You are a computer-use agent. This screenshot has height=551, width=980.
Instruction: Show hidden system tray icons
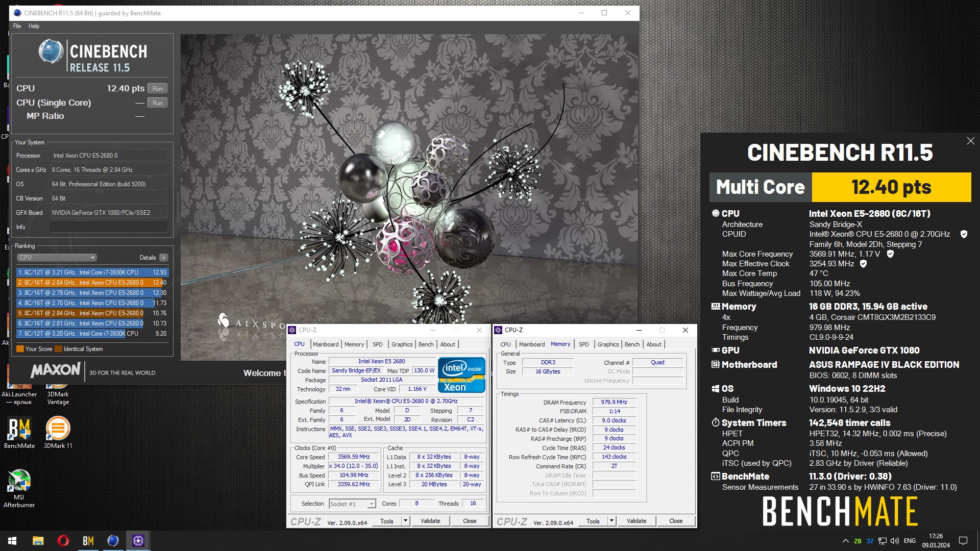tap(846, 541)
